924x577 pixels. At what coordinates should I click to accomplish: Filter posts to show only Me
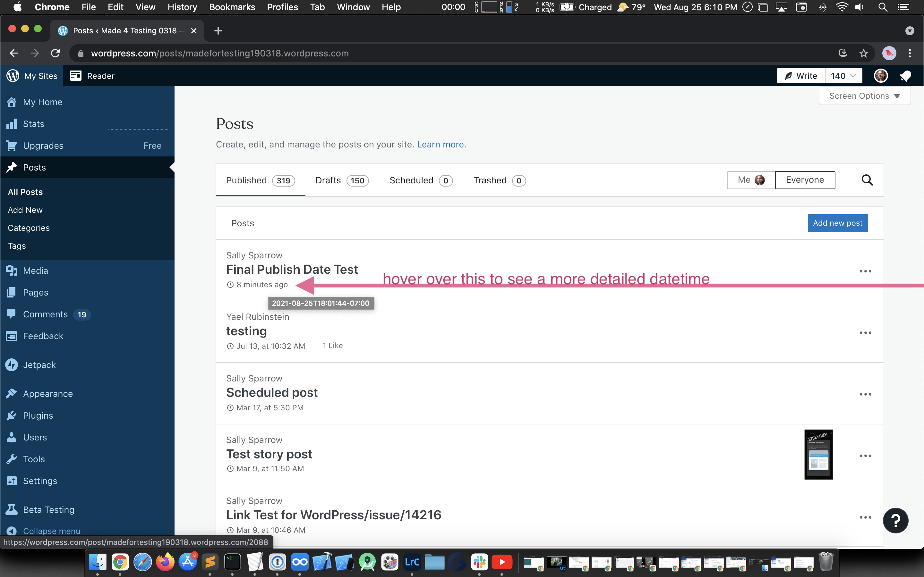751,180
